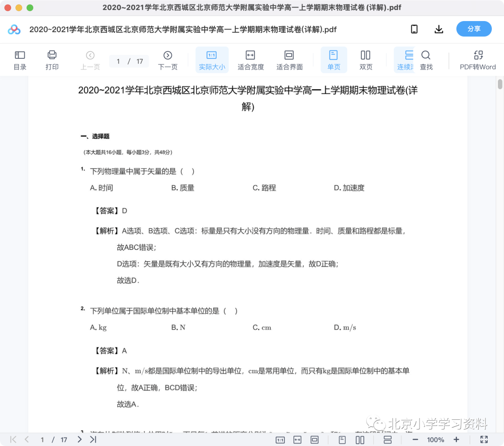Zoom out with the minus button
The image size is (504, 446).
(415, 439)
